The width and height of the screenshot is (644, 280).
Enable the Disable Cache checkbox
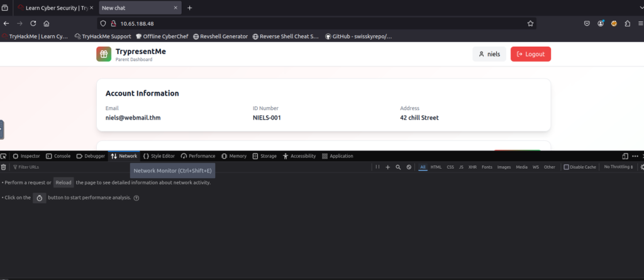pos(566,167)
